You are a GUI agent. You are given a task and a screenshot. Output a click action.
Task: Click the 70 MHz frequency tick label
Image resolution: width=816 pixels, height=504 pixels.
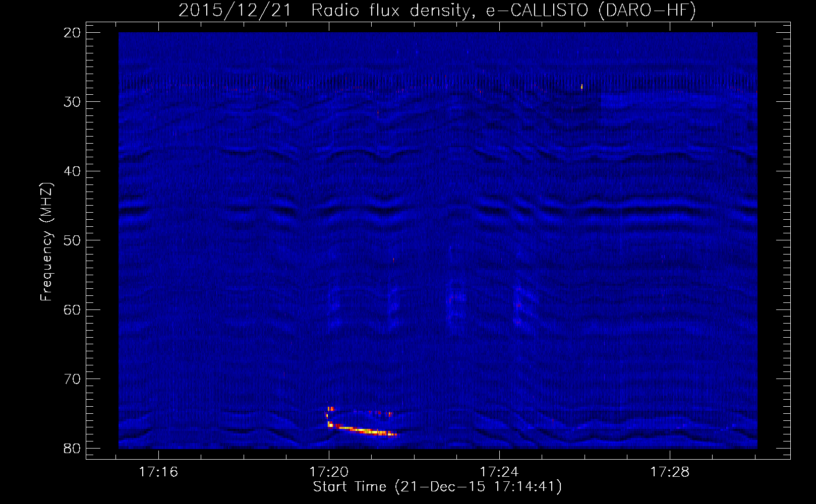(73, 379)
